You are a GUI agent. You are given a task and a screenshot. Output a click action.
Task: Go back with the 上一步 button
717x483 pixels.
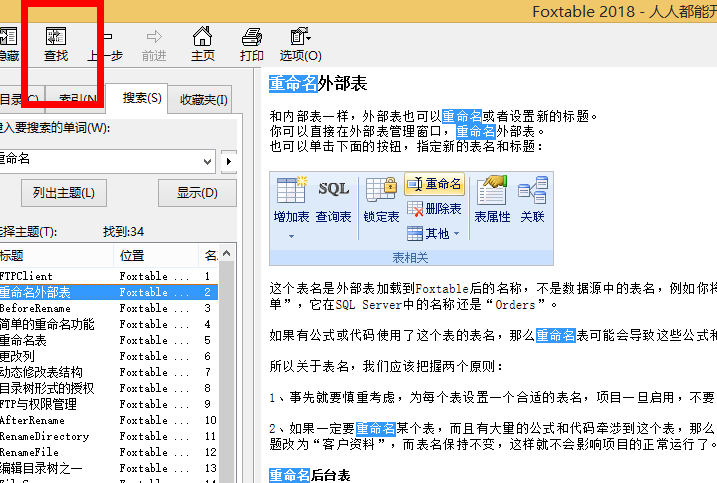point(105,45)
